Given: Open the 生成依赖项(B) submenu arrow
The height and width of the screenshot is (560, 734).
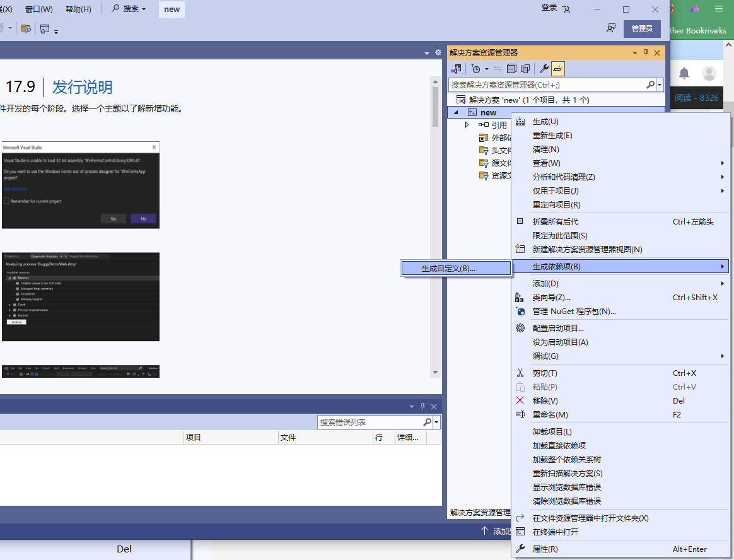Looking at the screenshot, I should pyautogui.click(x=723, y=266).
